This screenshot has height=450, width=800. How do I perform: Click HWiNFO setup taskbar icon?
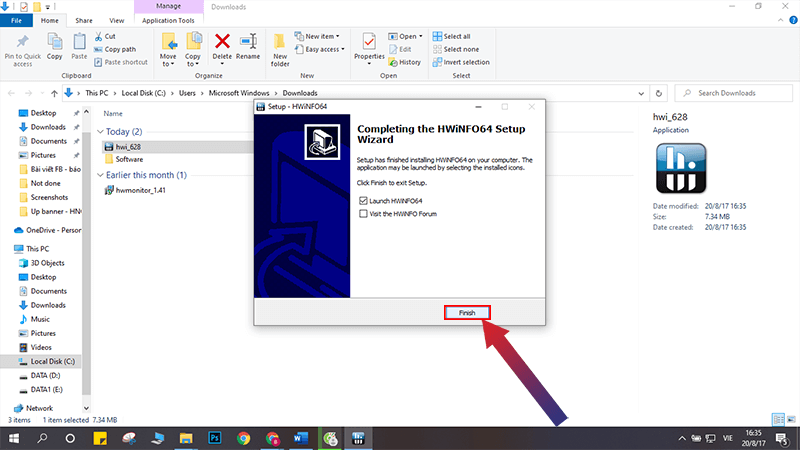pyautogui.click(x=358, y=438)
